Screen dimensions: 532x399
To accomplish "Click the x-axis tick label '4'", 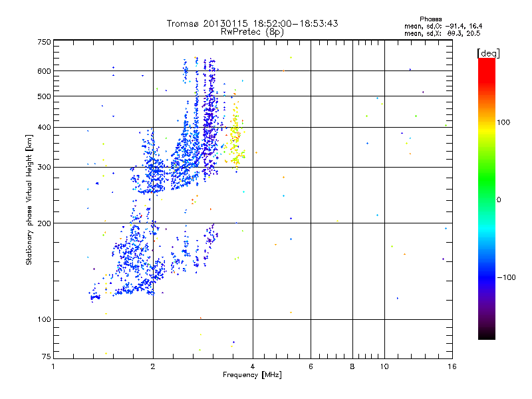I will pyautogui.click(x=253, y=366).
